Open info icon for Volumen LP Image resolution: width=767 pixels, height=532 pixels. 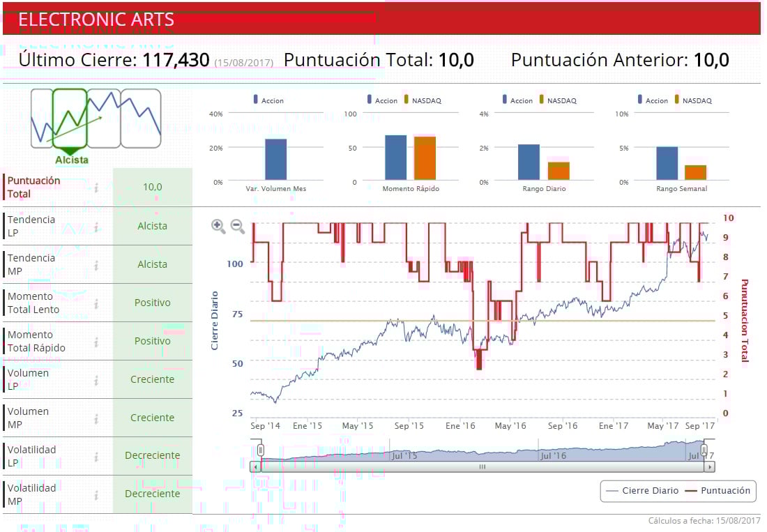tap(96, 380)
